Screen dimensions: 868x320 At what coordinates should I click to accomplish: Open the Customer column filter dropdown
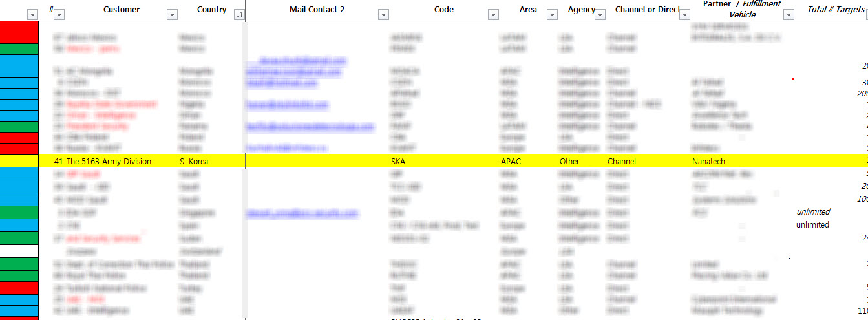click(171, 14)
